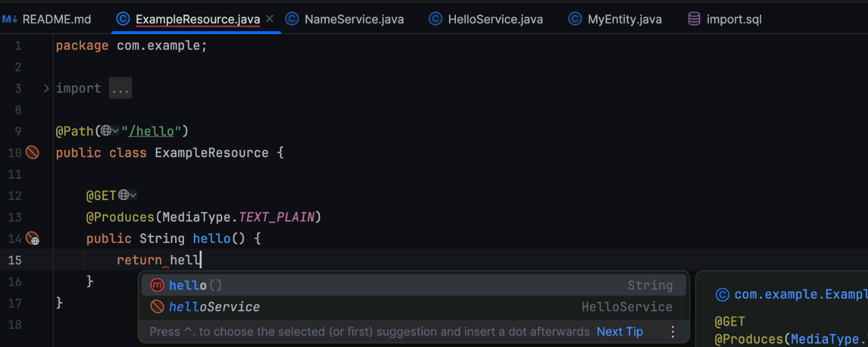Click the globe icon next to @Path
The image size is (868, 347).
106,131
